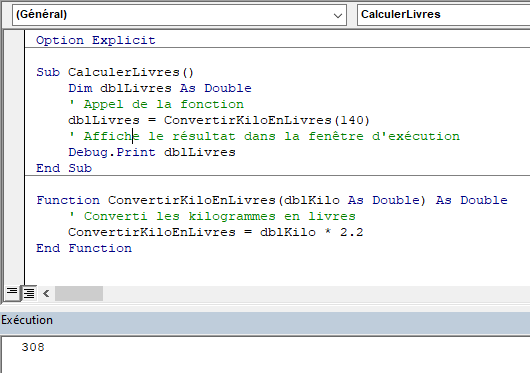Viewport: 530px width, 373px height.
Task: Switch to Procedure View icon
Action: (x=12, y=292)
